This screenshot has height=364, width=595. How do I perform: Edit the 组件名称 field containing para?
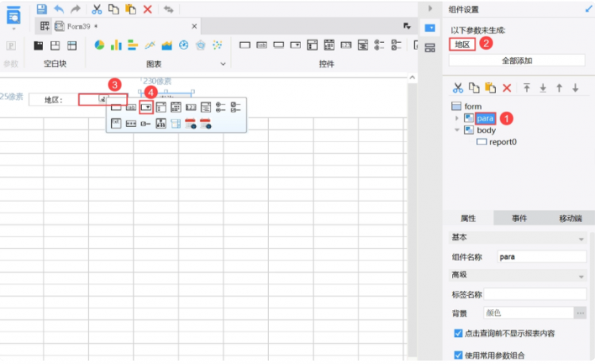[x=542, y=257]
